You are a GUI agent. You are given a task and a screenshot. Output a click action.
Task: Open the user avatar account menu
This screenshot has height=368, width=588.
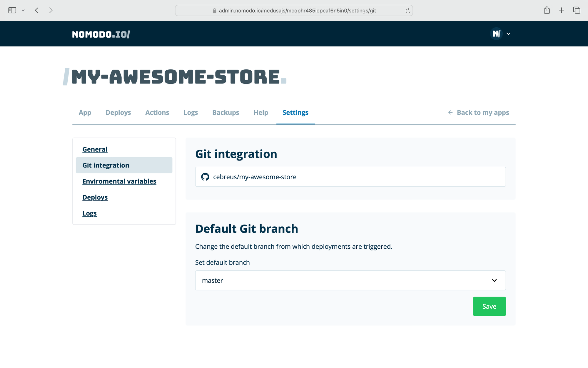pyautogui.click(x=496, y=34)
